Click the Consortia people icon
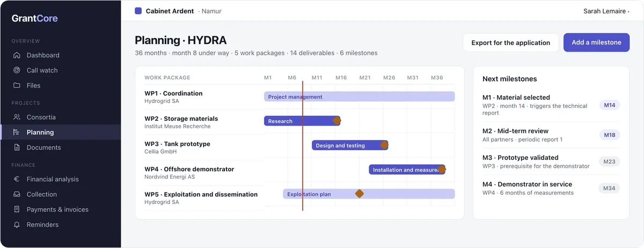The image size is (644, 248). (17, 117)
